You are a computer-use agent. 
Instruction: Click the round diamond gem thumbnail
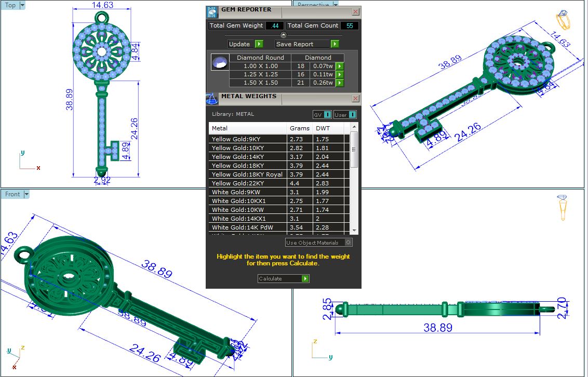point(220,62)
